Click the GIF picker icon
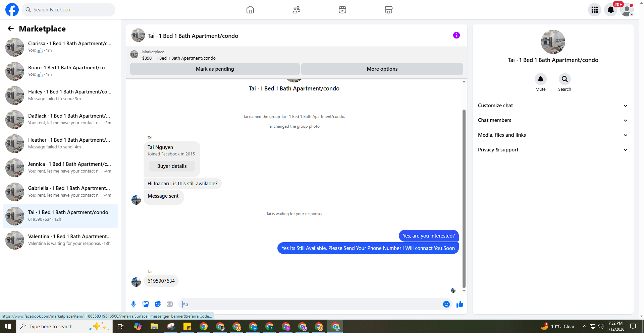The image size is (644, 333). 170,304
